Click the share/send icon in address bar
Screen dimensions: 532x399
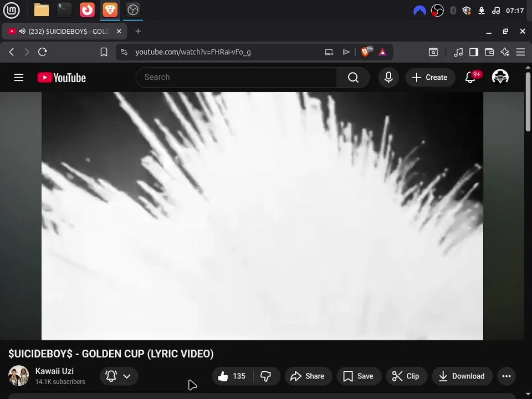(x=346, y=52)
